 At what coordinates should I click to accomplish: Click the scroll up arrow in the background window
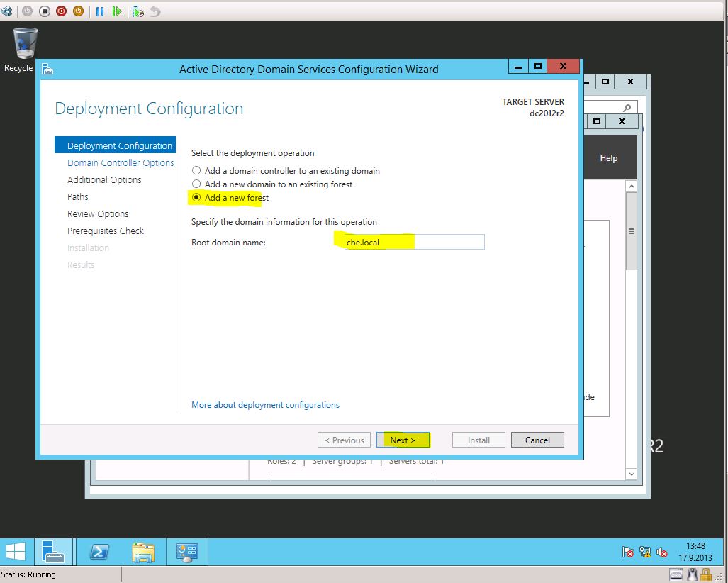point(631,187)
